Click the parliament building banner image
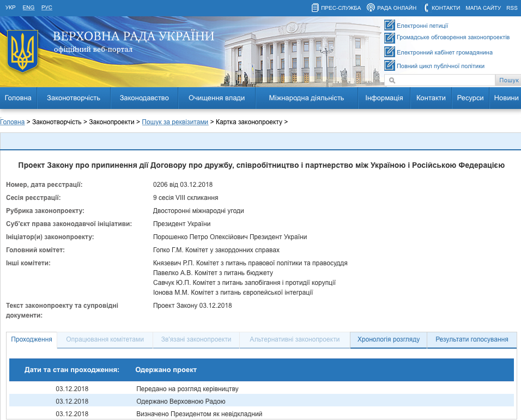Viewport: 521px width, 420px height. click(x=302, y=54)
